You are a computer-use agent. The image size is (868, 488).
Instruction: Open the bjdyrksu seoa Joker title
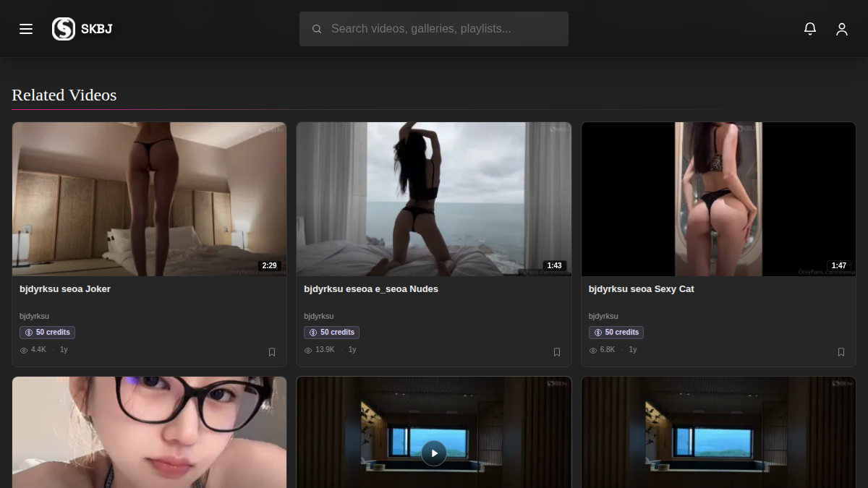coord(65,289)
